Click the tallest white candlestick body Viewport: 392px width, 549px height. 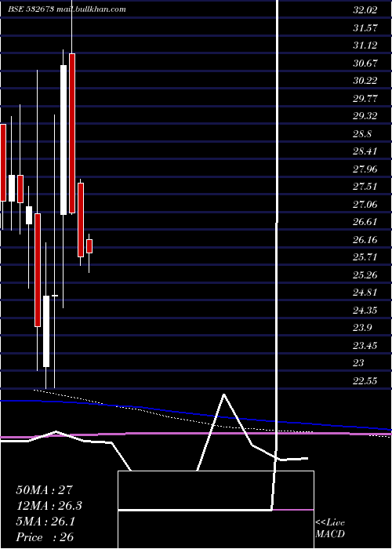pyautogui.click(x=64, y=140)
